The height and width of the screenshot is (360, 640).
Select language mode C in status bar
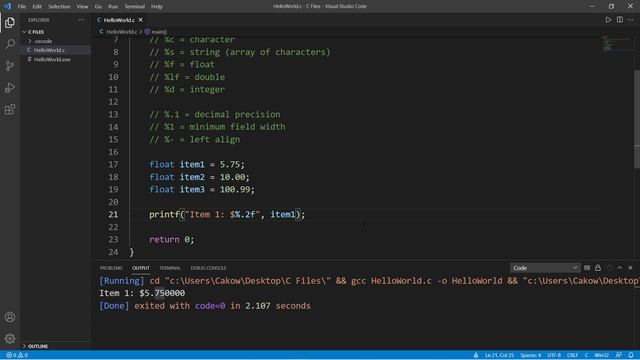(x=586, y=355)
